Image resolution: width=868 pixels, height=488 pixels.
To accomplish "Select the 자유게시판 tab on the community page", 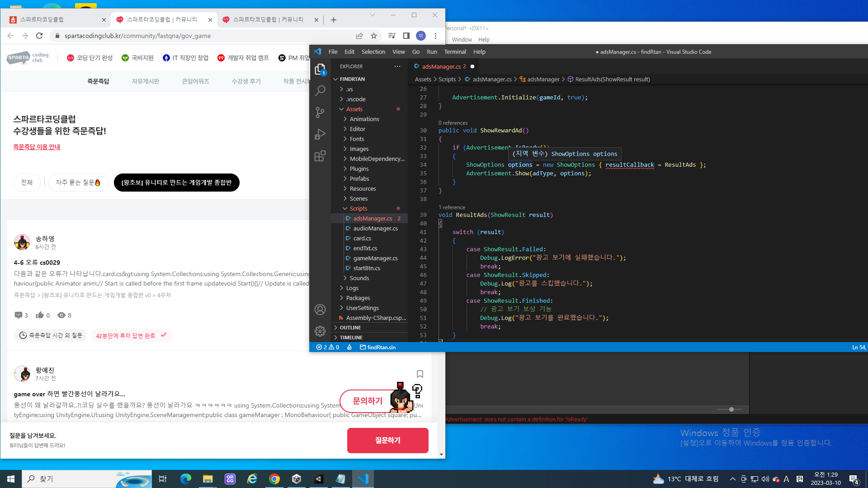I will pos(146,81).
